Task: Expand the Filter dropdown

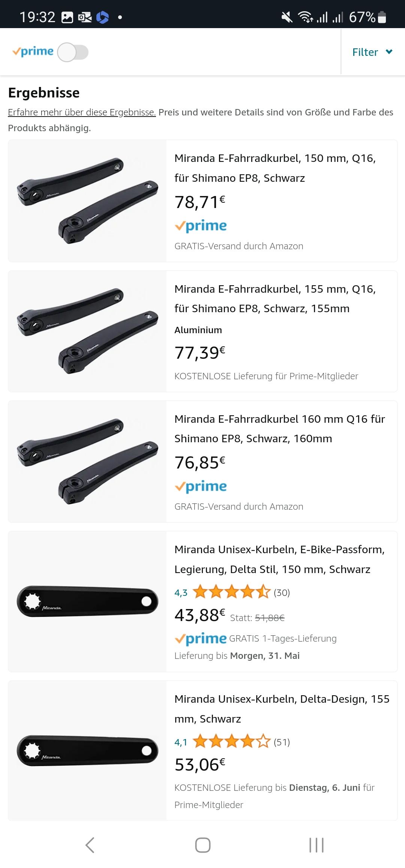Action: coord(372,52)
